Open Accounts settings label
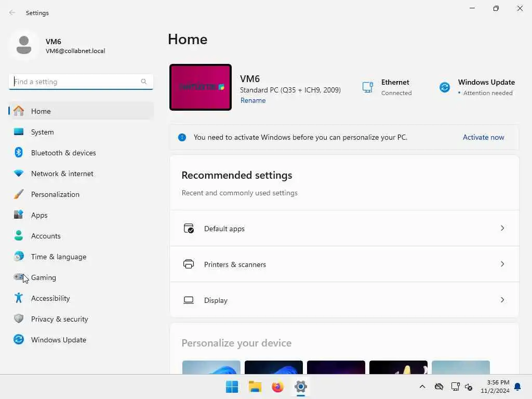Screen dimensions: 532x399 [46, 236]
